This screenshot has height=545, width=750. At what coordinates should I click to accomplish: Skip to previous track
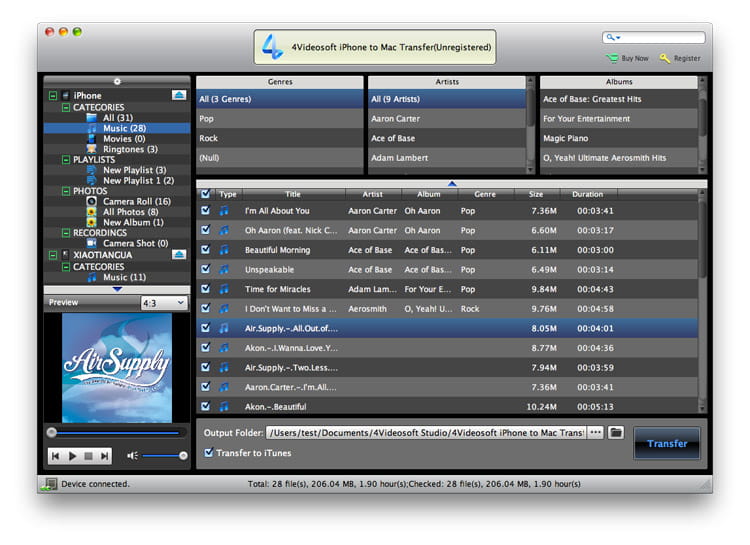click(56, 456)
